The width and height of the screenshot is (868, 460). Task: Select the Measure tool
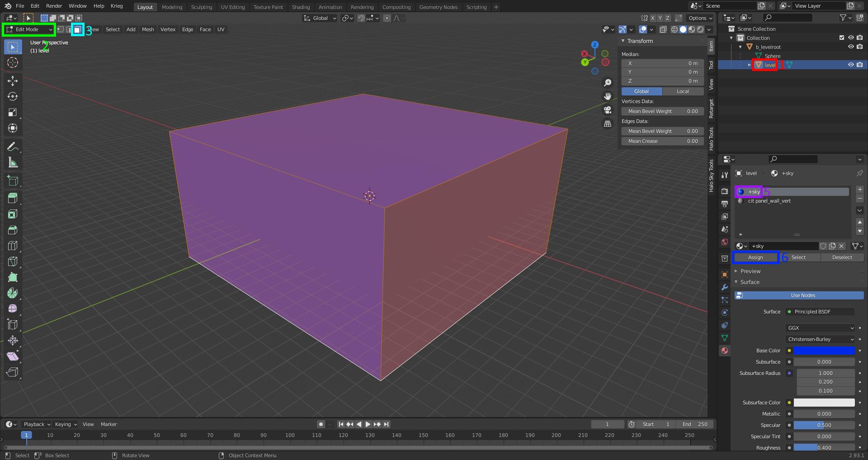click(x=13, y=162)
